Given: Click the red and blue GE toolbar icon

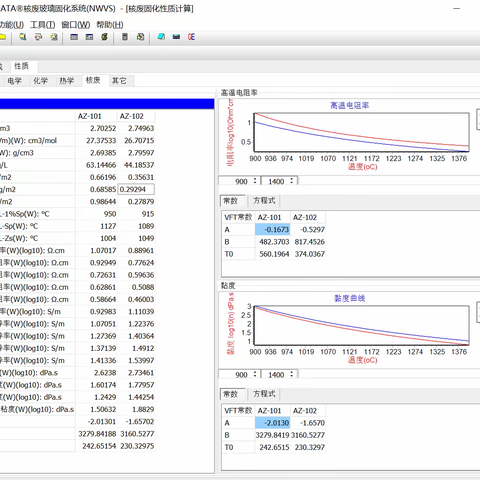Looking at the screenshot, I should coord(191,37).
